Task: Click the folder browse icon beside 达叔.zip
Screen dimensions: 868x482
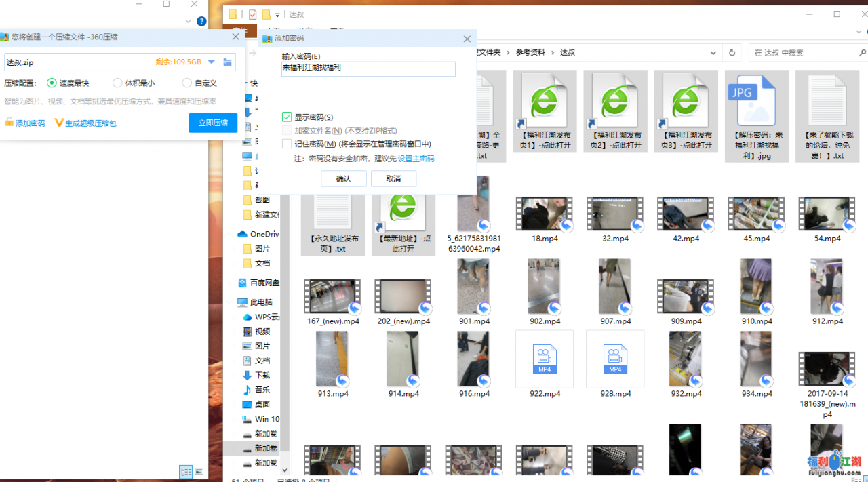Action: tap(228, 62)
